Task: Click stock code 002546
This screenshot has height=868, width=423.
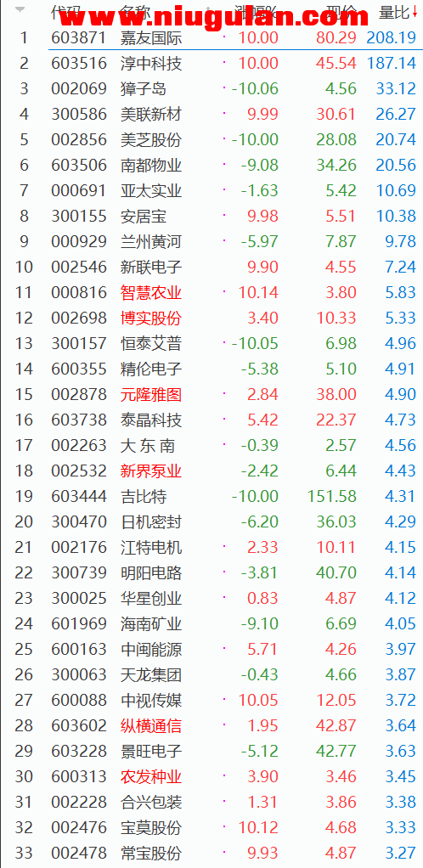Action: click(x=79, y=268)
